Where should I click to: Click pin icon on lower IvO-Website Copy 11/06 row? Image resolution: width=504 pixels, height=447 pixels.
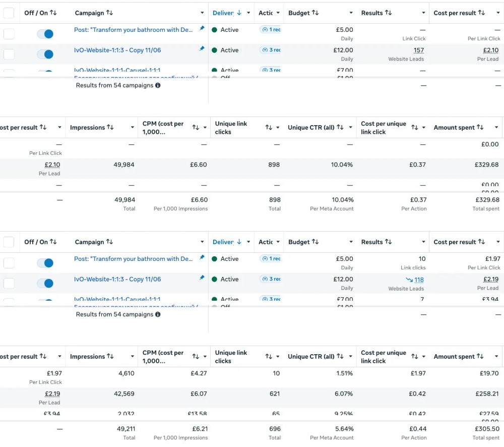coord(202,277)
